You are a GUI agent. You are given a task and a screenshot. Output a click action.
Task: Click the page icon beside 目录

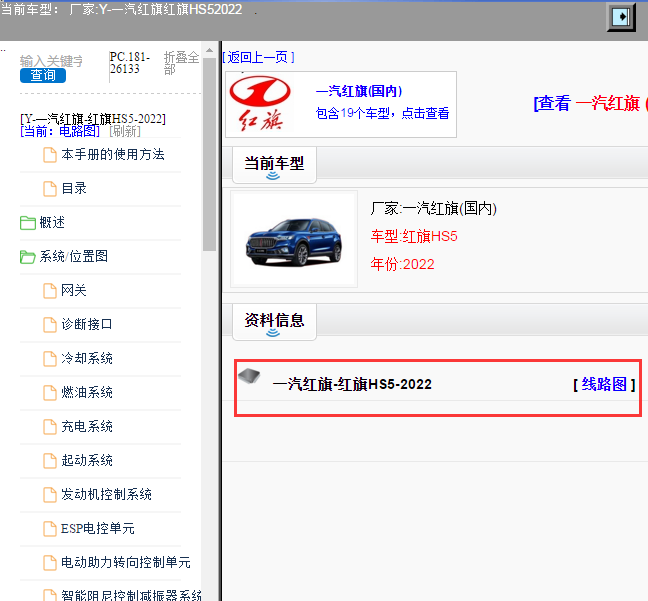(50, 188)
